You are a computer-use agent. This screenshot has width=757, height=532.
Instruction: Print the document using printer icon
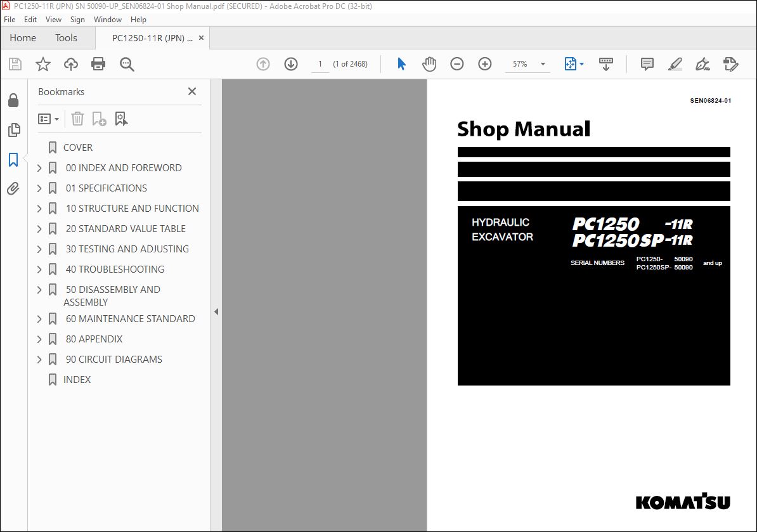[98, 64]
